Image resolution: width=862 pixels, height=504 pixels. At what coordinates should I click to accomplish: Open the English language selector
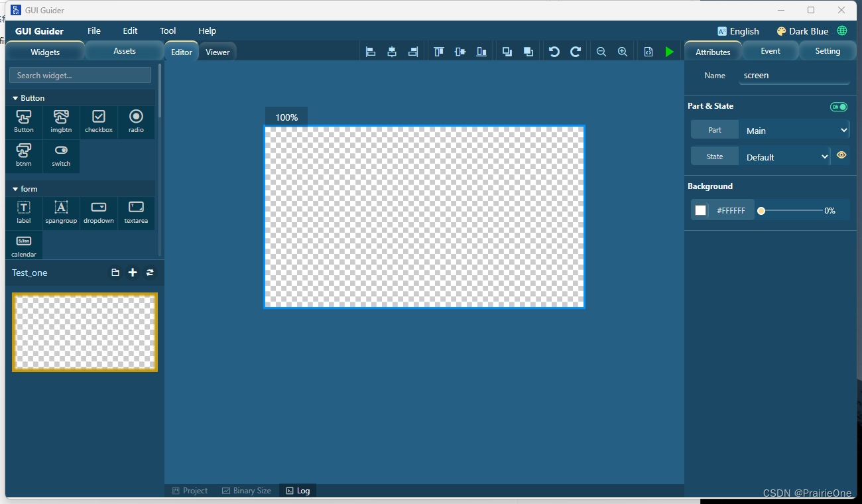(x=738, y=31)
